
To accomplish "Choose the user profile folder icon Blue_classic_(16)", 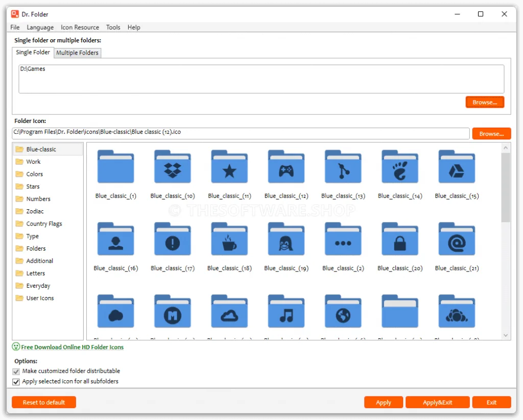I will 115,239.
